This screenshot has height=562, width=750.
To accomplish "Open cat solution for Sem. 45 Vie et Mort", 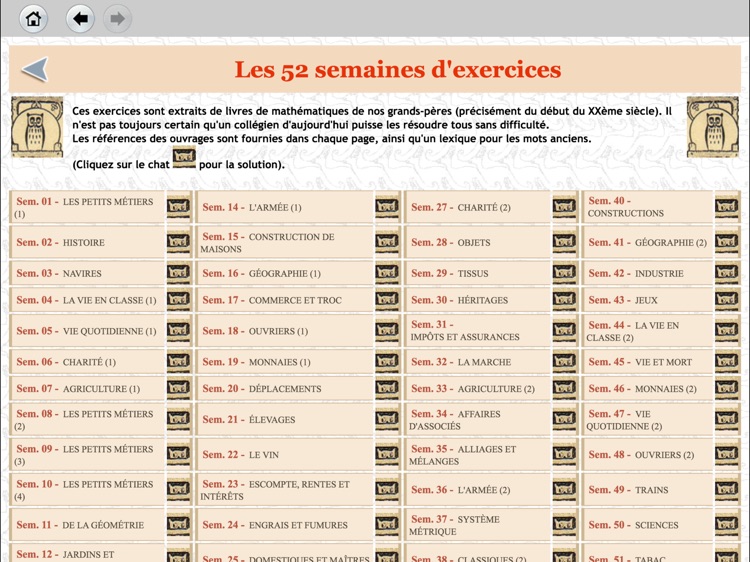I will [x=727, y=362].
